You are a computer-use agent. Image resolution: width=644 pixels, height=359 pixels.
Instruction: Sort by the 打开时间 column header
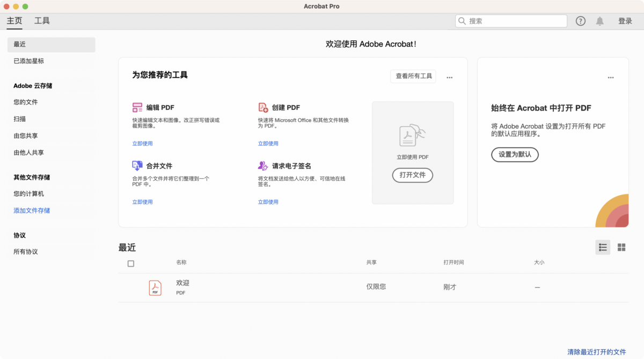[453, 262]
